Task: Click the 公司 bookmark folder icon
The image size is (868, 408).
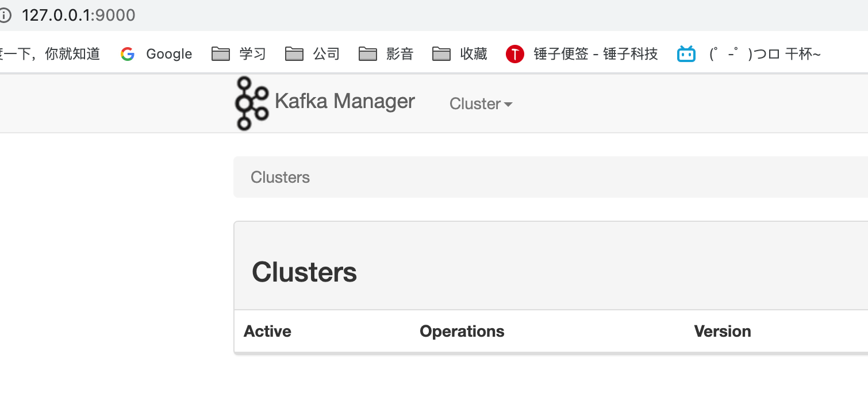Action: pos(294,54)
